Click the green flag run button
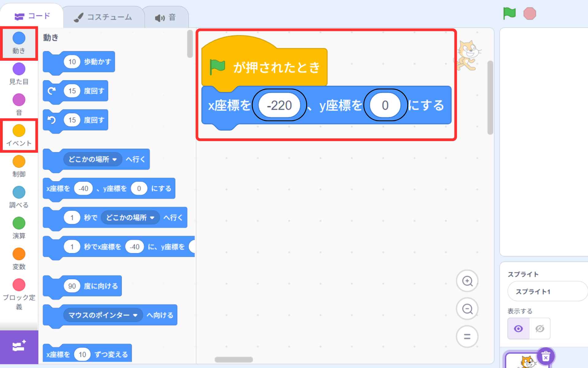The width and height of the screenshot is (588, 368). pos(510,13)
